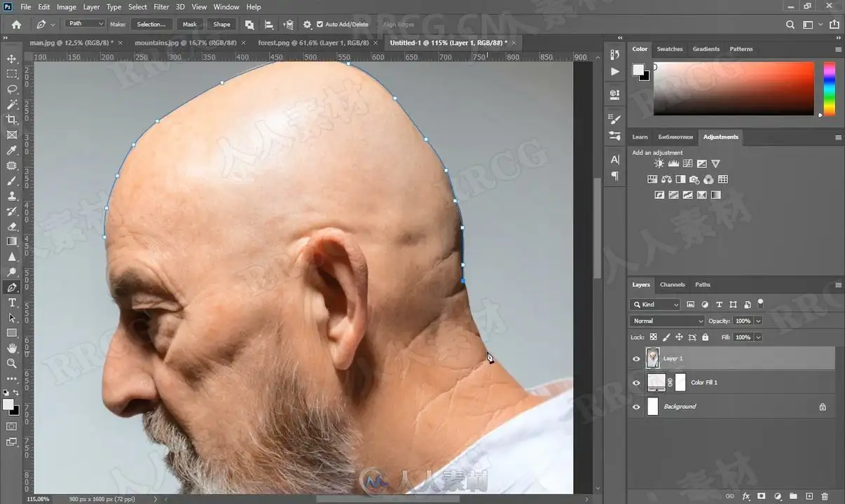Select the Move tool
Image resolution: width=845 pixels, height=504 pixels.
point(12,59)
